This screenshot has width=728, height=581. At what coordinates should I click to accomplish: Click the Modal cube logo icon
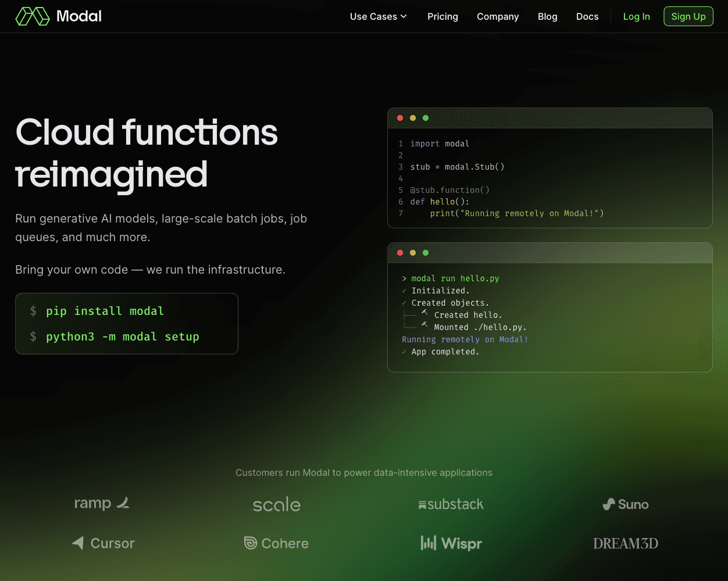(33, 16)
